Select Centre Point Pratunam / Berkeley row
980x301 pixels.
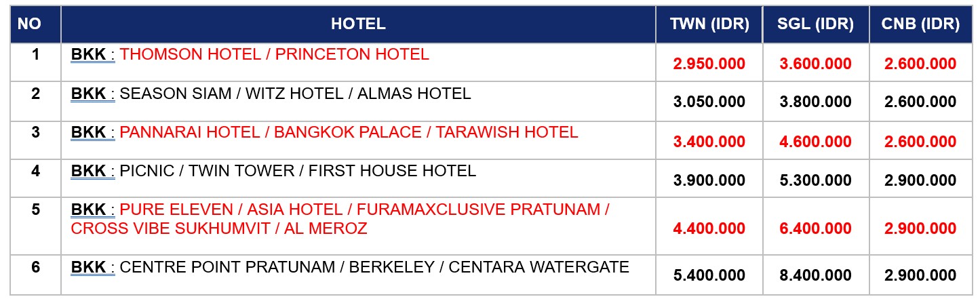point(491,275)
